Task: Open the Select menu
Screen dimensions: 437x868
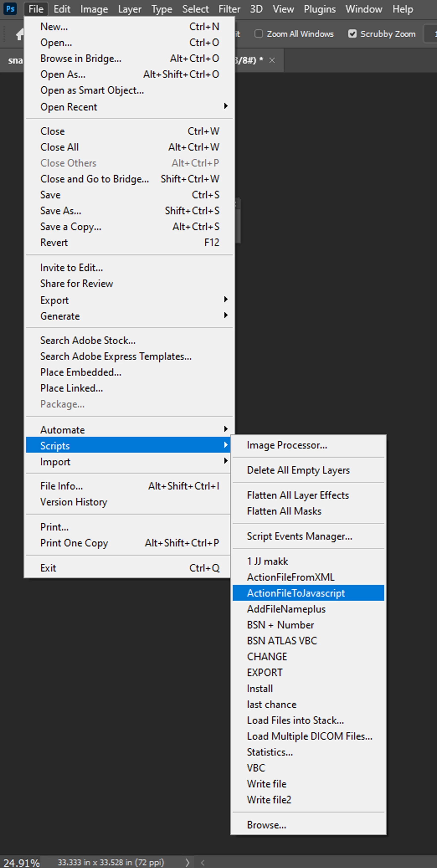Action: pos(195,9)
